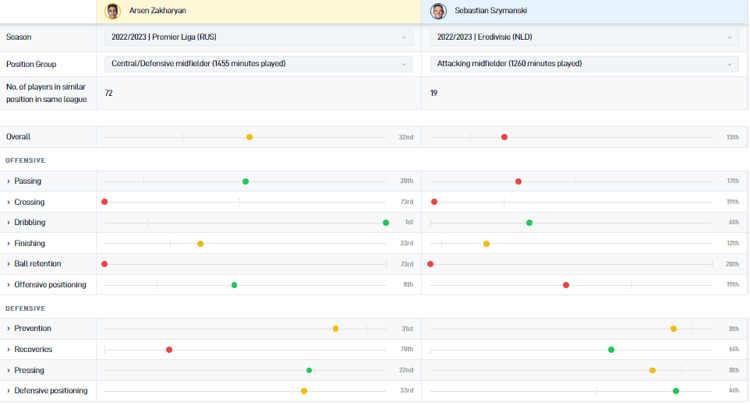Open the 2022/2023 Eredivisie season dropdown
750x405 pixels.
(x=584, y=37)
